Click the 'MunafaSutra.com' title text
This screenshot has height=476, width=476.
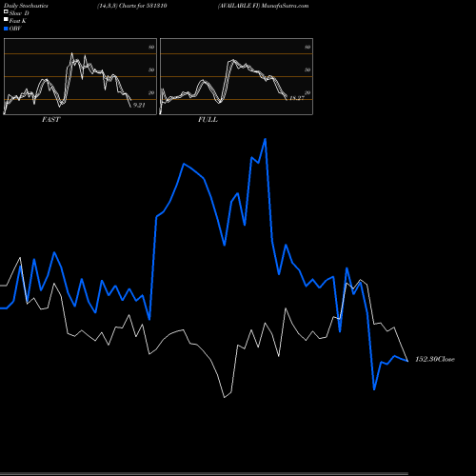pyautogui.click(x=285, y=6)
